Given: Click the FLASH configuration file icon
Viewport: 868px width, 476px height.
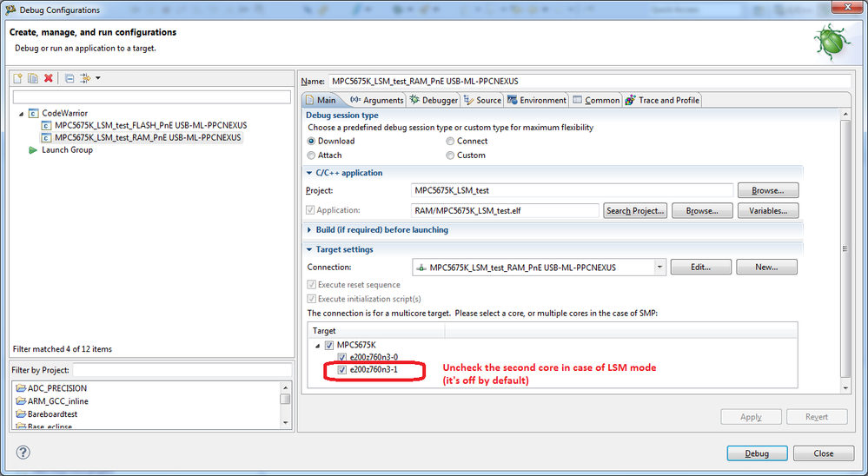Looking at the screenshot, I should pos(47,126).
